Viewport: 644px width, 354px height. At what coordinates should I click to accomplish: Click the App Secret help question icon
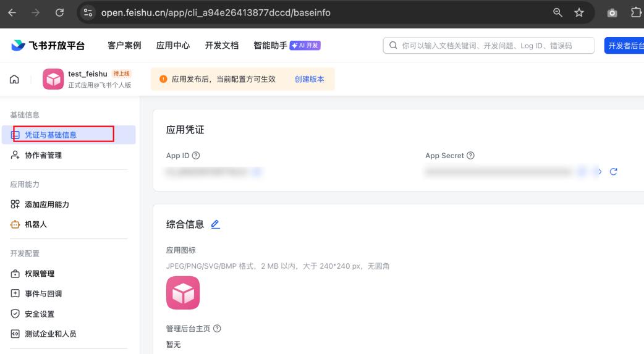471,156
